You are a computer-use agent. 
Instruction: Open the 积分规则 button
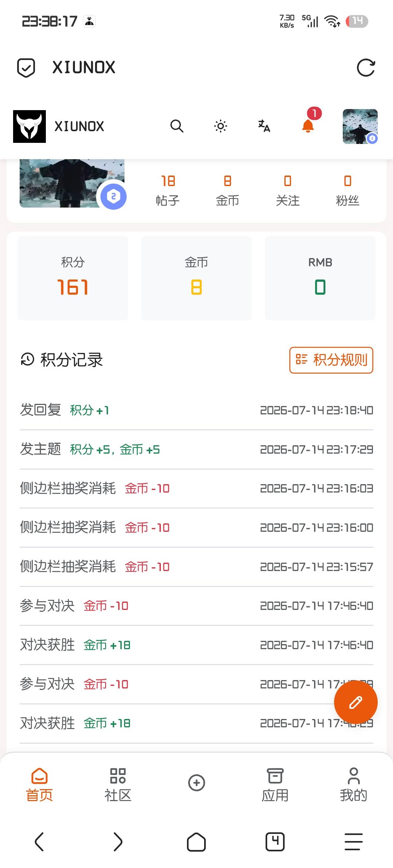[x=331, y=360]
